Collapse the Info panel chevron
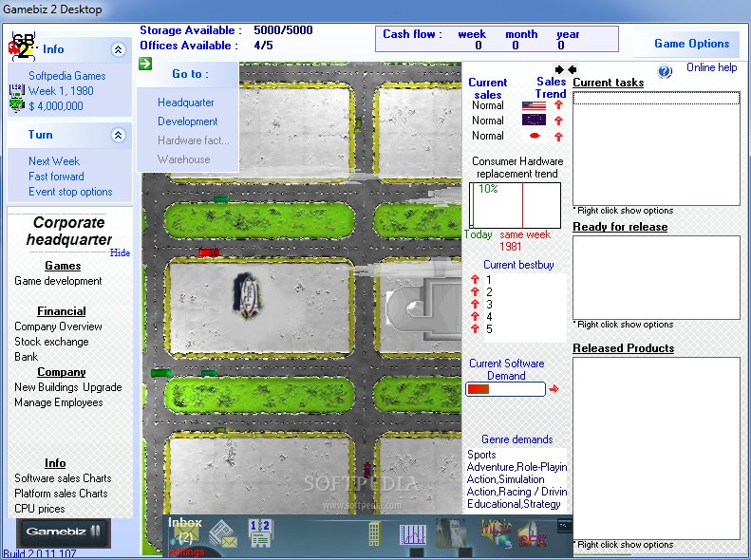The width and height of the screenshot is (751, 560). [x=118, y=49]
